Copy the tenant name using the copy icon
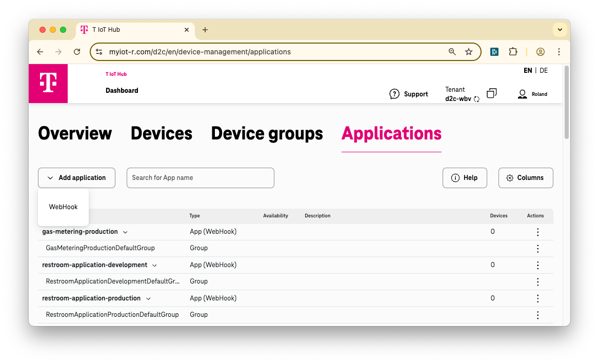Viewport: 599px width, 364px height. point(491,93)
